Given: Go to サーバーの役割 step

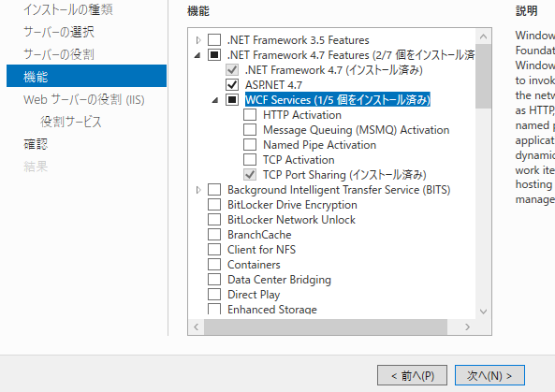Looking at the screenshot, I should [x=59, y=54].
